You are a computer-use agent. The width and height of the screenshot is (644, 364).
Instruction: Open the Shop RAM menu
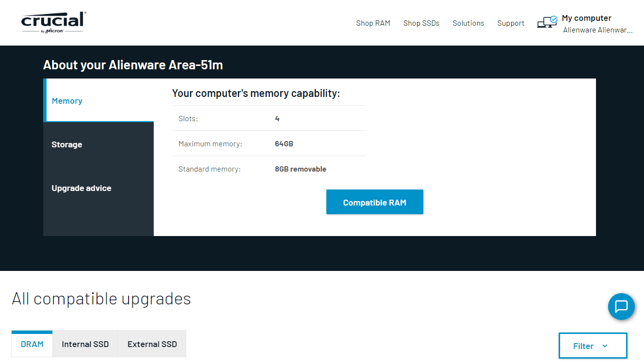coord(373,23)
